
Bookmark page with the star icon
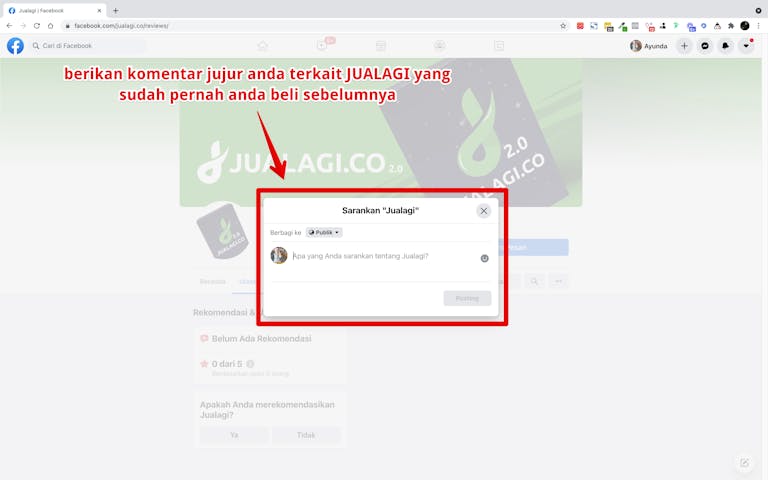click(x=563, y=25)
